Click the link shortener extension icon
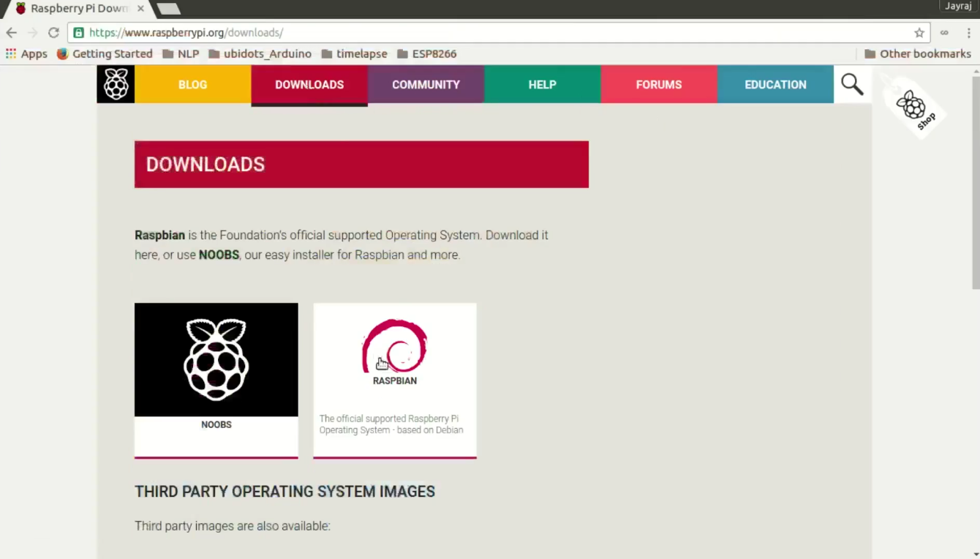This screenshot has width=980, height=559. (x=943, y=32)
